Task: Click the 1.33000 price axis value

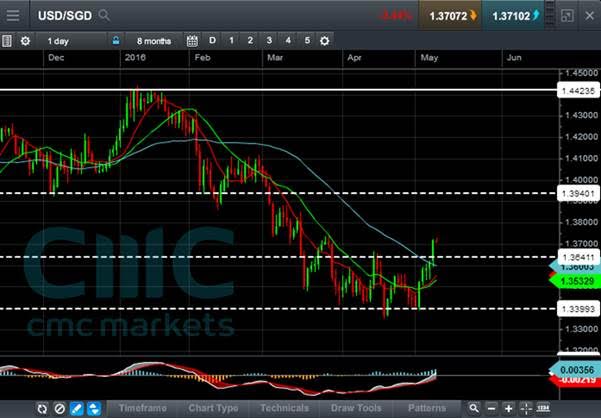Action: [581, 329]
